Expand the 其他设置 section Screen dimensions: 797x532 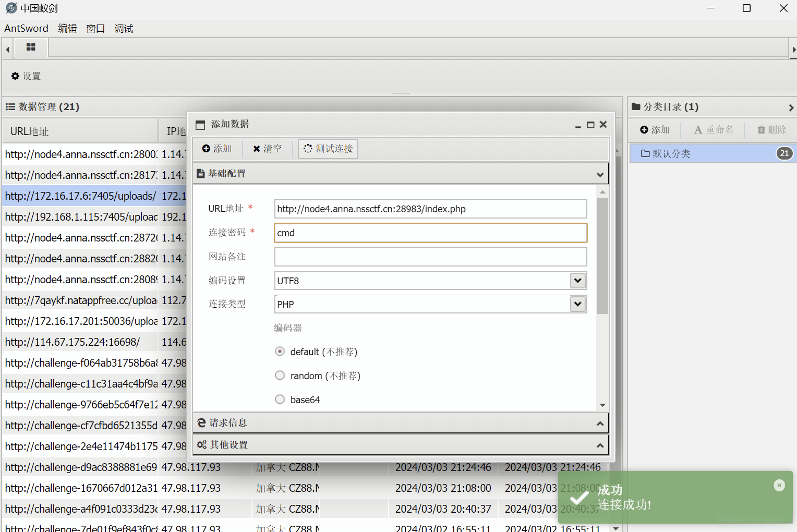[x=400, y=445]
